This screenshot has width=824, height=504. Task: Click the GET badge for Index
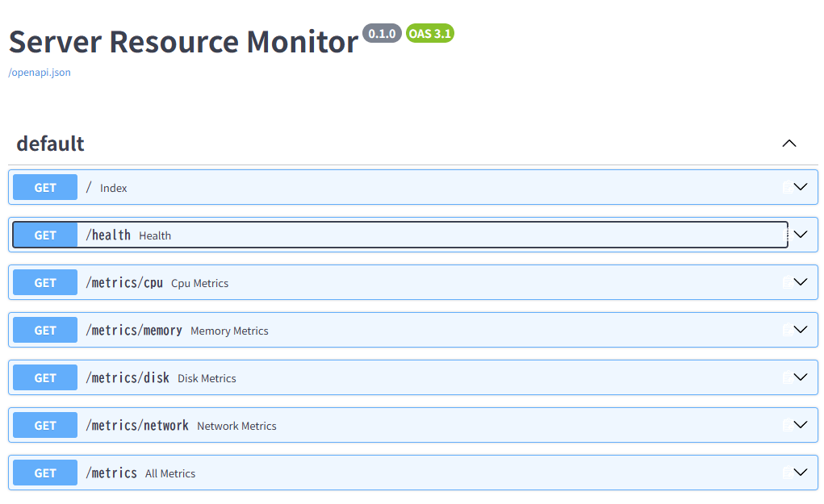45,187
